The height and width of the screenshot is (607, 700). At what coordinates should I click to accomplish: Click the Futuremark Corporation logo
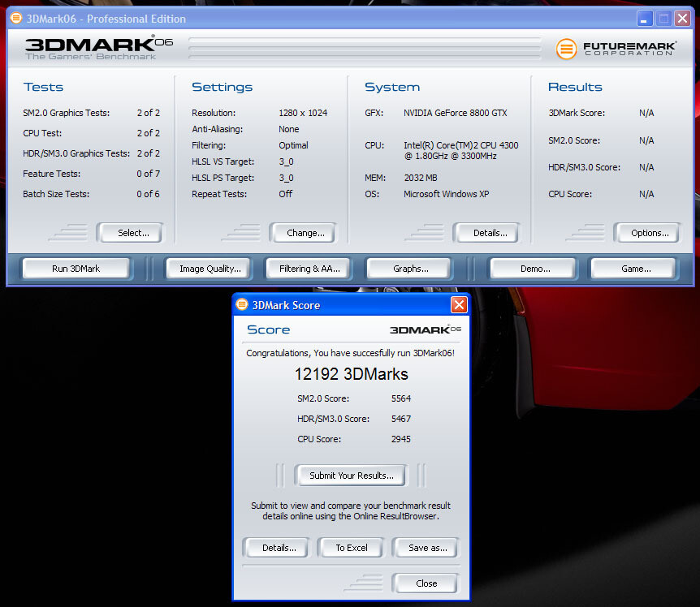pyautogui.click(x=616, y=49)
